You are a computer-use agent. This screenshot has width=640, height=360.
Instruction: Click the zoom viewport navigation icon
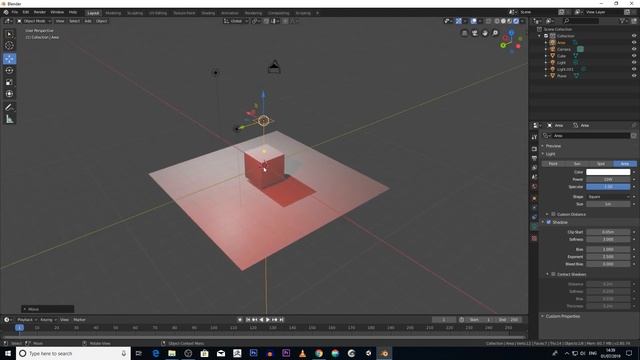coord(495,33)
